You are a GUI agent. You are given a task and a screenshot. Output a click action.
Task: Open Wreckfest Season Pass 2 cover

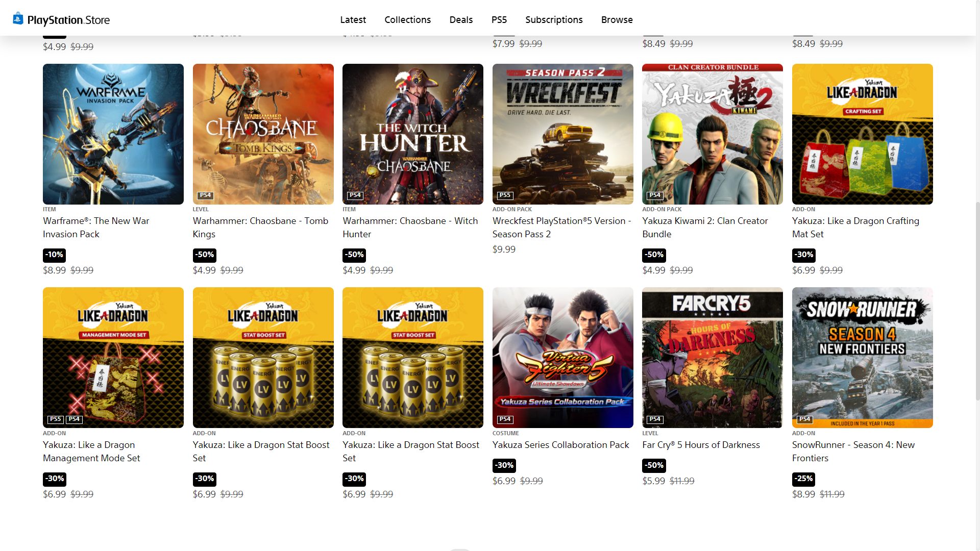pyautogui.click(x=562, y=134)
